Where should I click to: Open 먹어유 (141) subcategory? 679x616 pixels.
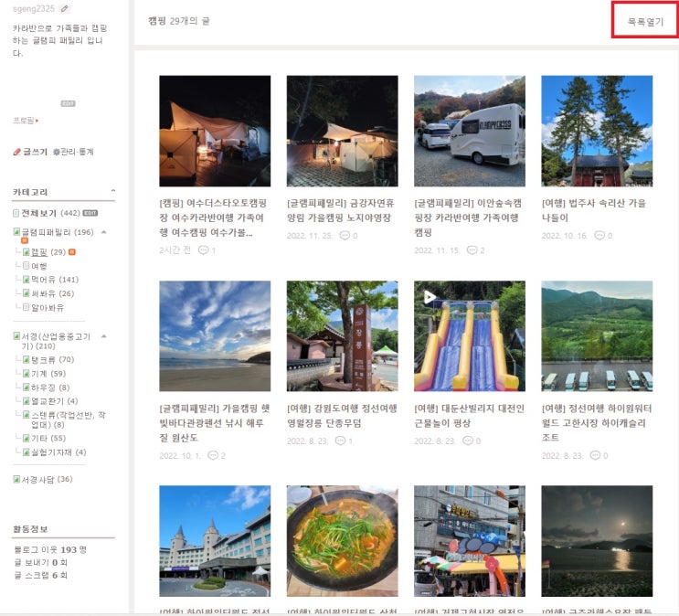pos(51,280)
